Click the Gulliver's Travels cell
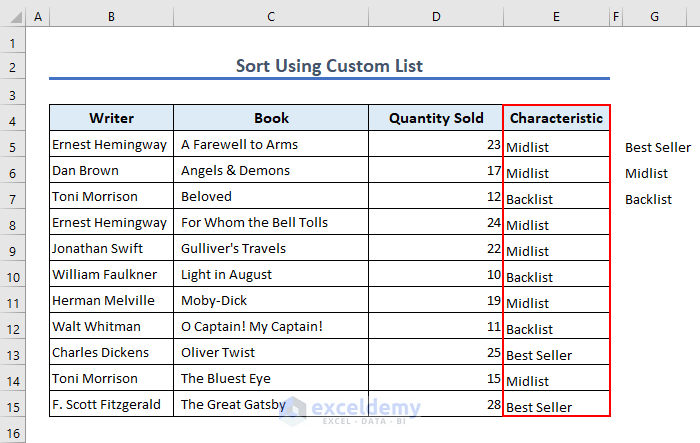This screenshot has height=443, width=700. click(x=271, y=249)
